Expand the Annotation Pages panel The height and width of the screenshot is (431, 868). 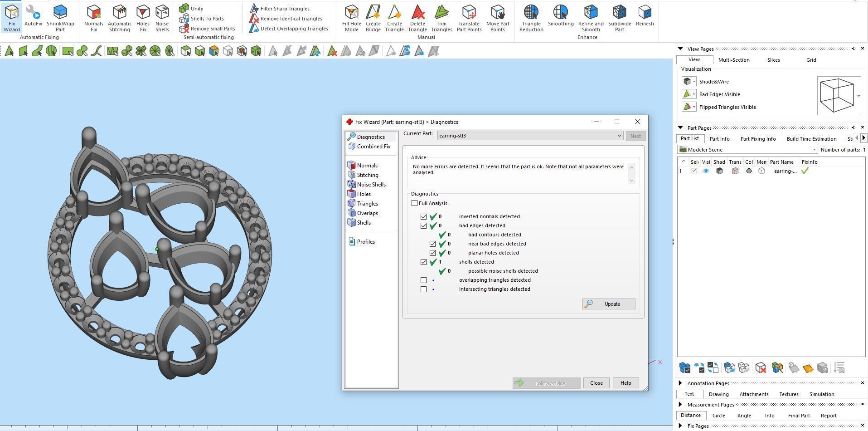tap(680, 383)
